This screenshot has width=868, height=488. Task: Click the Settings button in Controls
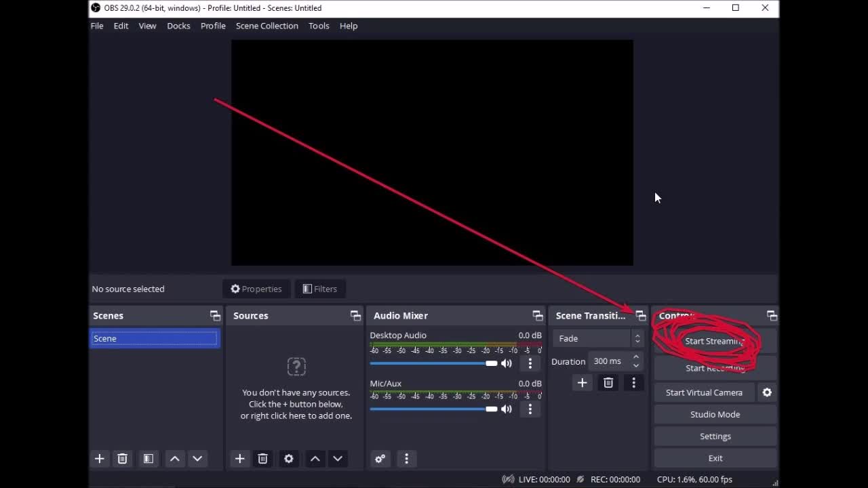click(x=715, y=436)
